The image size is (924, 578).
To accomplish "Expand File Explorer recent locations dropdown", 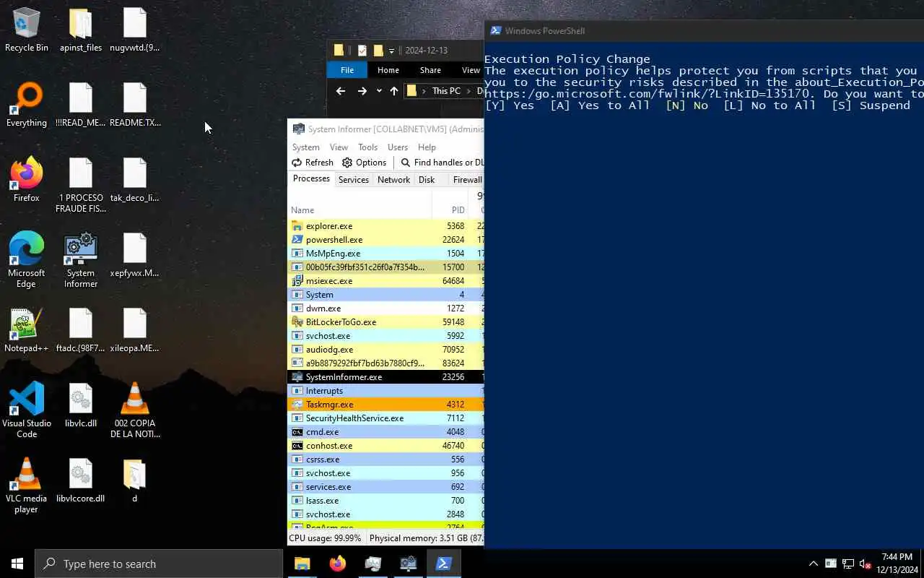I will (379, 91).
